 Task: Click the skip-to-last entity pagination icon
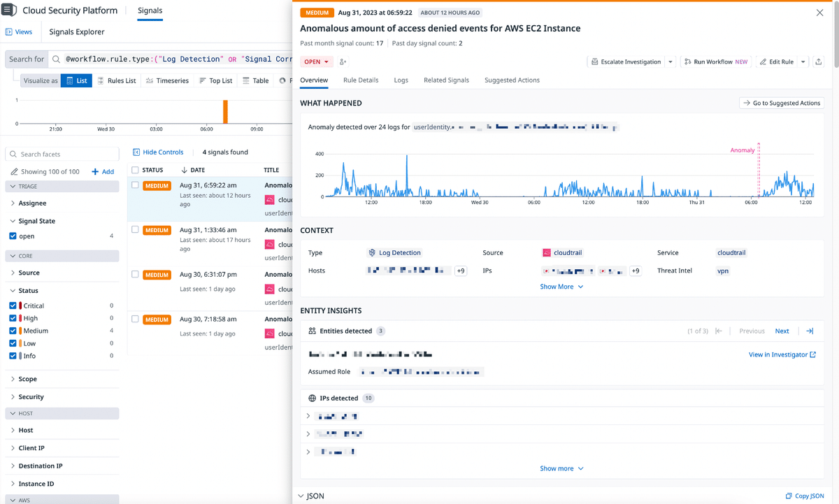(810, 331)
